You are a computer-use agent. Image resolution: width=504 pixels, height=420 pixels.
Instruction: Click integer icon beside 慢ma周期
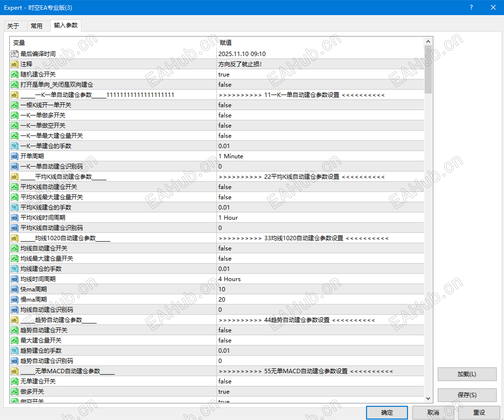pyautogui.click(x=15, y=300)
